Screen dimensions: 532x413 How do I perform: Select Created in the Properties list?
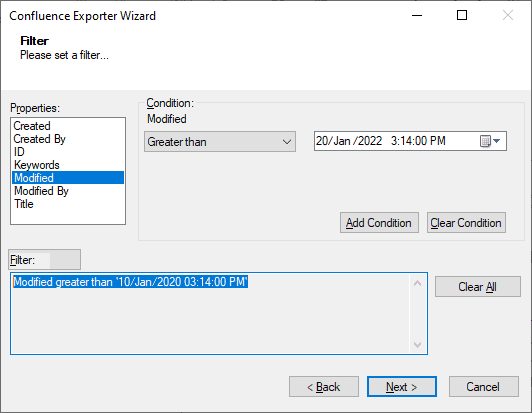coord(32,126)
